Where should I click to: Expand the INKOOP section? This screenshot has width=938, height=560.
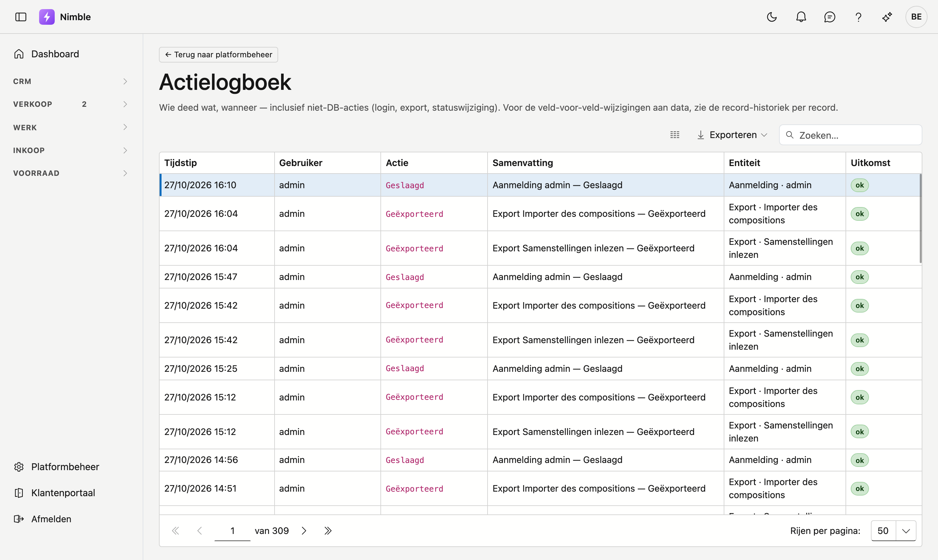[x=71, y=150]
